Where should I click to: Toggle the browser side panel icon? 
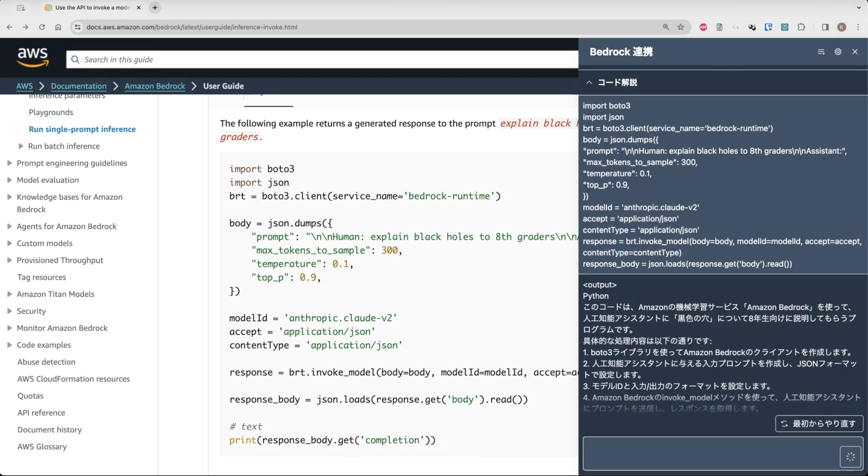click(x=825, y=27)
